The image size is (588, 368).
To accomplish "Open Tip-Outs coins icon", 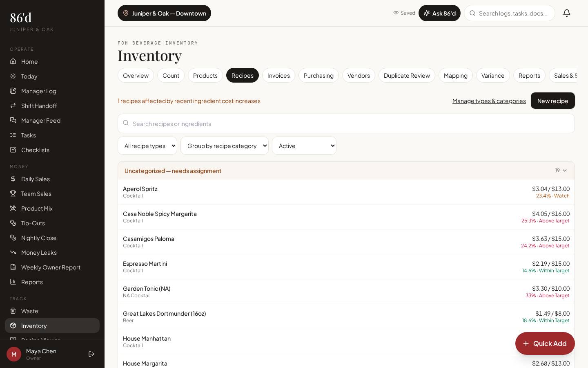I will (13, 223).
